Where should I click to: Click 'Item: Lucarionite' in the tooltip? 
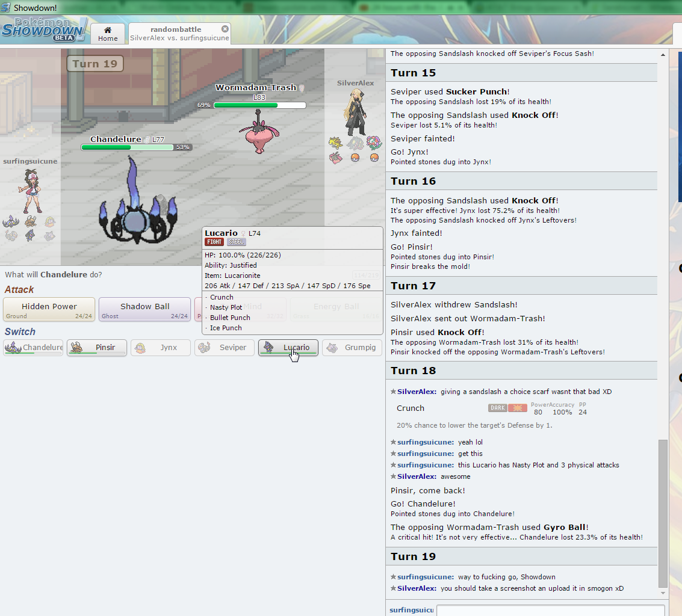click(x=232, y=276)
